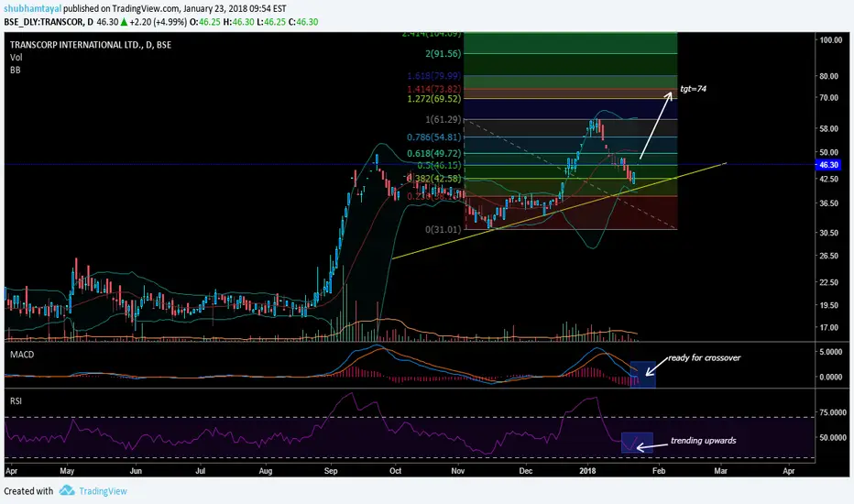Screen dimensions: 854x504
Task: Click the Jul label on time axis
Action: tap(200, 470)
